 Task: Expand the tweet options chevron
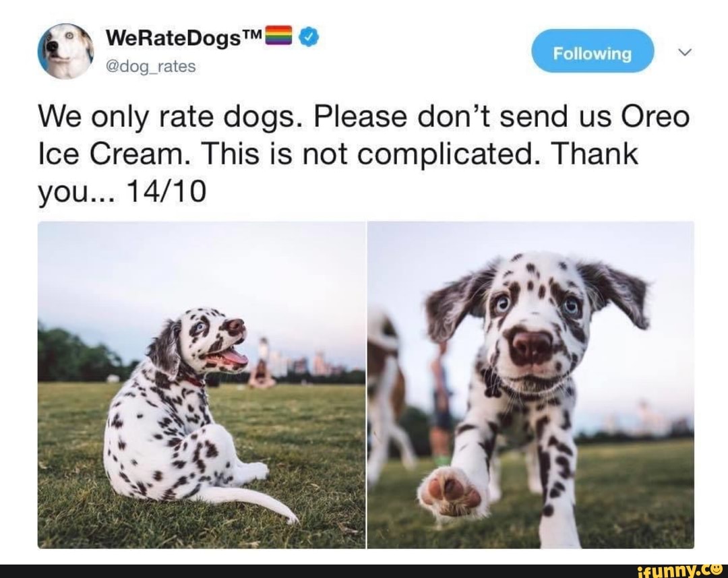[x=685, y=52]
